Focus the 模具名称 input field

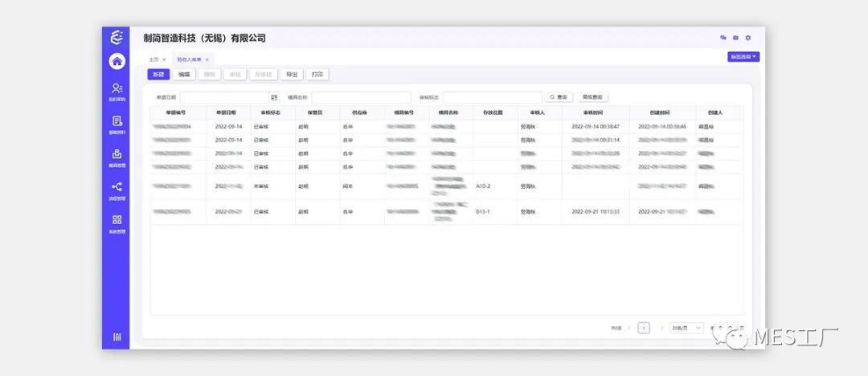pos(361,97)
